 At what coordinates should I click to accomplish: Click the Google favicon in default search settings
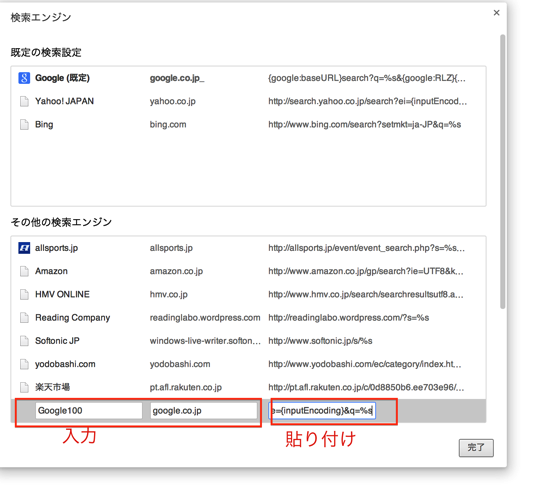point(24,78)
